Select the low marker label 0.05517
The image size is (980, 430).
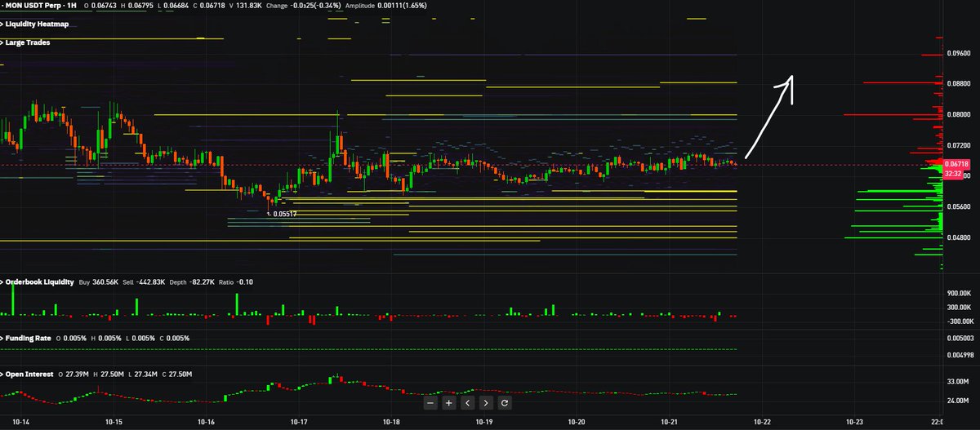[x=284, y=214]
